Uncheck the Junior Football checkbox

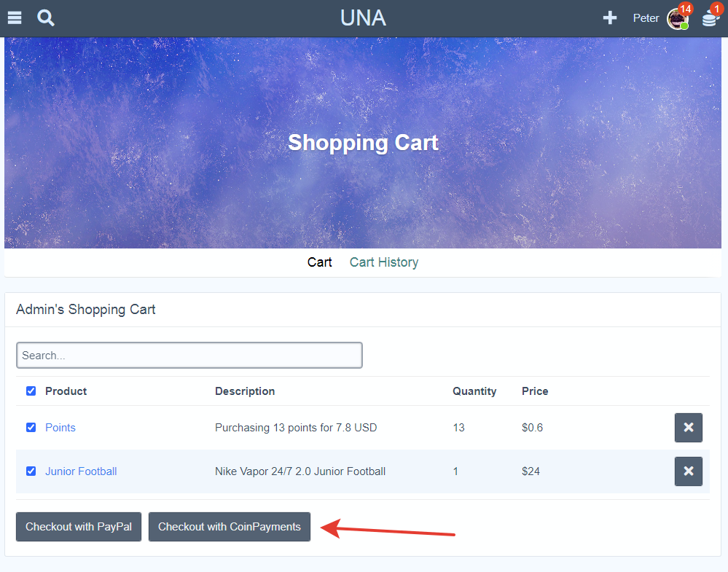pyautogui.click(x=31, y=471)
